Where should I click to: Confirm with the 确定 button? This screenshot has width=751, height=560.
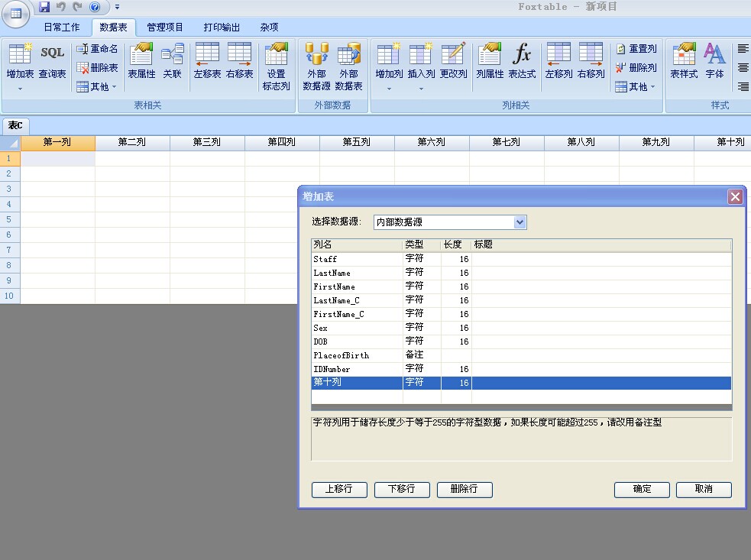(x=642, y=489)
